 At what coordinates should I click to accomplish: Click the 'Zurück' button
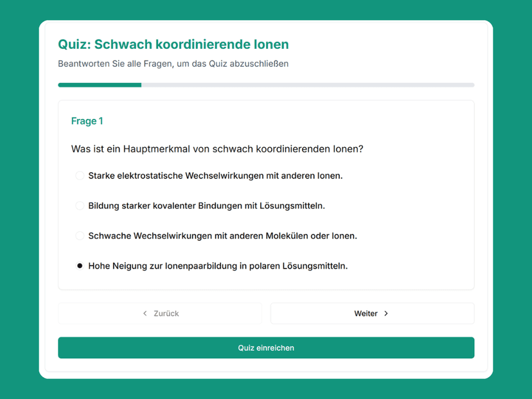click(x=159, y=314)
